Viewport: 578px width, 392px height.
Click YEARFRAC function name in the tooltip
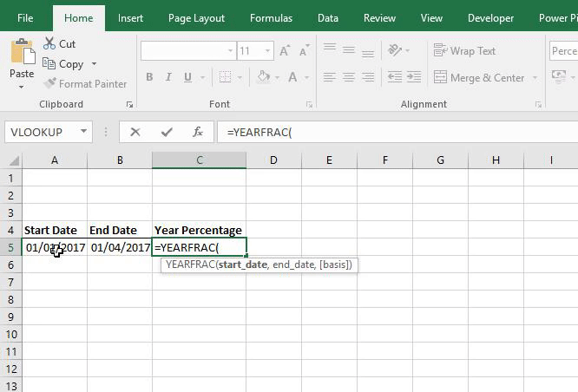point(192,265)
